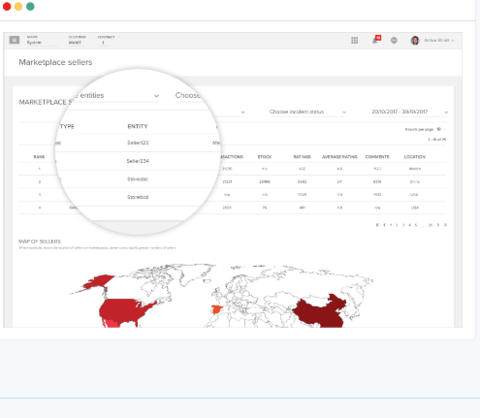The height and width of the screenshot is (418, 480).
Task: Change the results per page selector
Action: [x=441, y=129]
